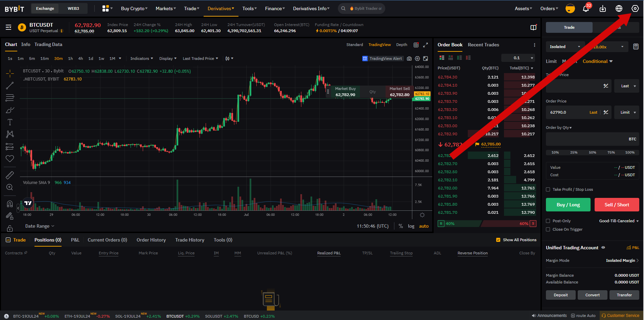The height and width of the screenshot is (320, 644).
Task: Open the Current Orders (0) tab
Action: click(x=107, y=240)
